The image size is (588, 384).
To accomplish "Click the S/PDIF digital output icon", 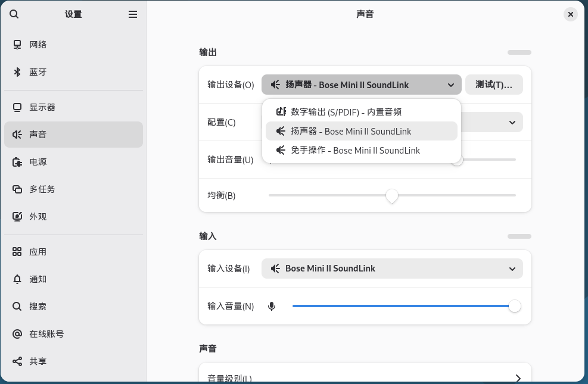I will [x=281, y=112].
